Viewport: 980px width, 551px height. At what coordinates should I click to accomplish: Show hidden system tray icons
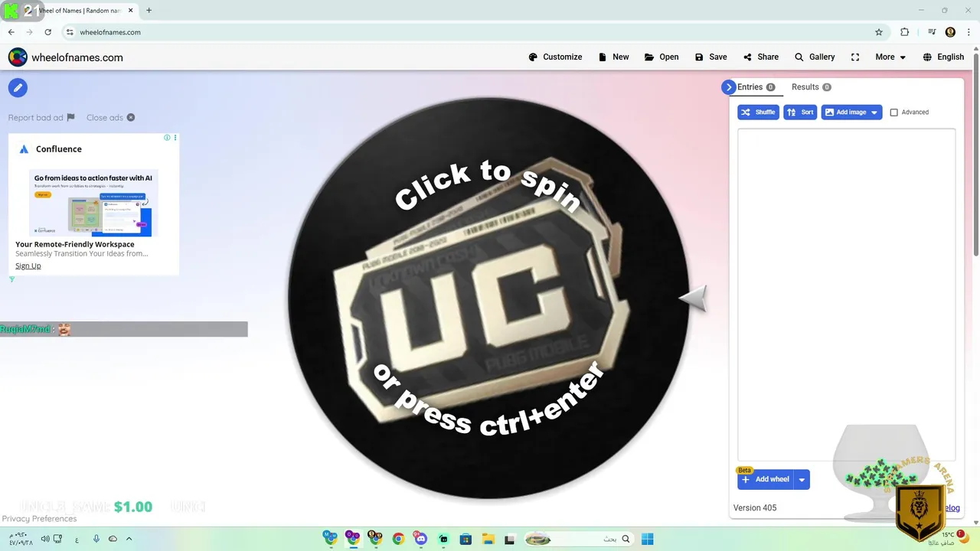tap(129, 539)
